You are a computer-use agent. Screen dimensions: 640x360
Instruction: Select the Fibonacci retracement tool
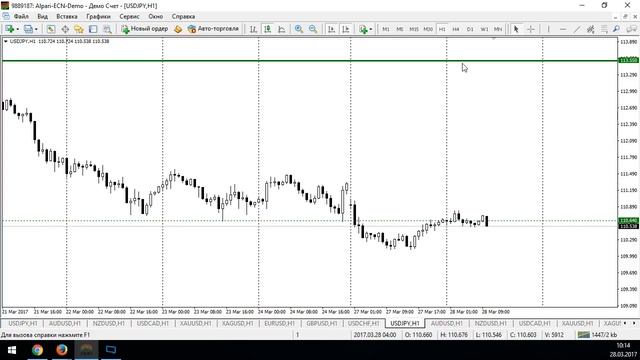604,29
